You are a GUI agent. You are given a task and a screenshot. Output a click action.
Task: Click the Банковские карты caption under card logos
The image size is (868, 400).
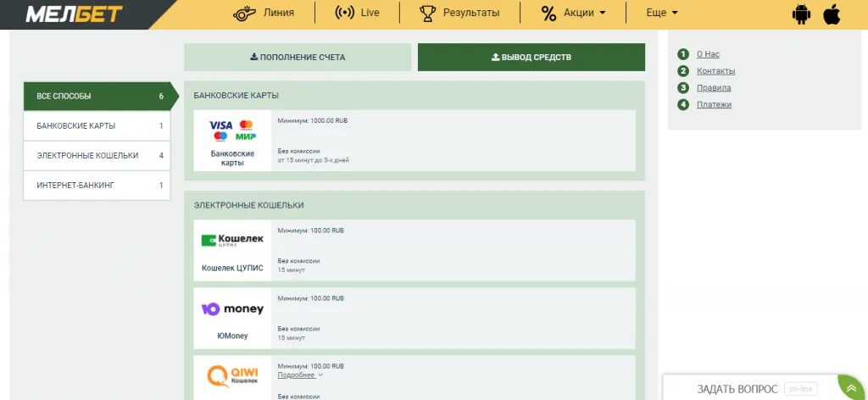point(232,158)
